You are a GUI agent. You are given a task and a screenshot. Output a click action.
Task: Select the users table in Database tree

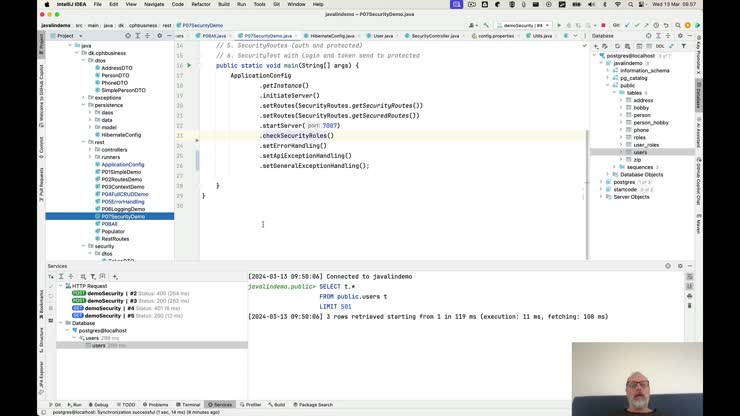pyautogui.click(x=640, y=152)
